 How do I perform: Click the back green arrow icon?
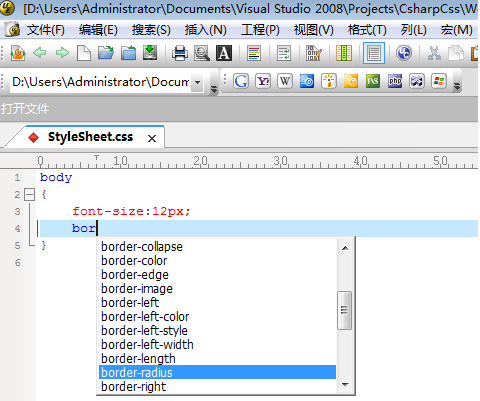(x=40, y=53)
